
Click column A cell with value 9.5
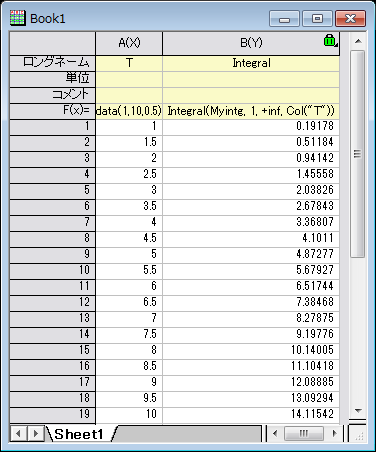129,399
